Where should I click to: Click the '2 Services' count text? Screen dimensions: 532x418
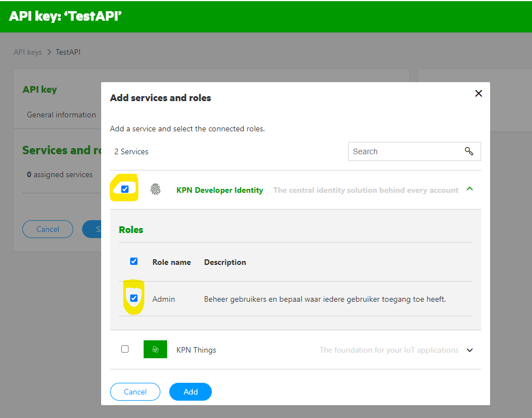point(131,151)
